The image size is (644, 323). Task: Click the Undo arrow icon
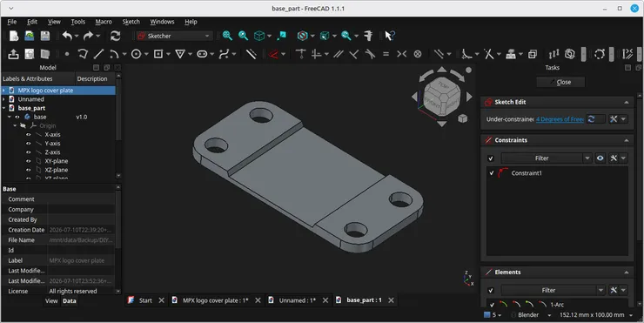[67, 36]
